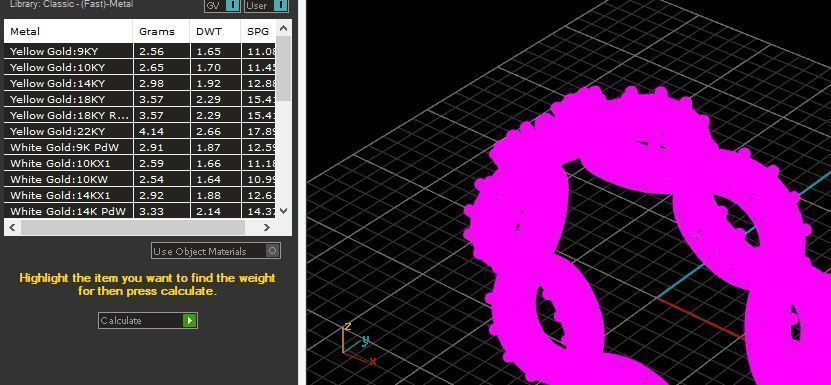The image size is (831, 385).
Task: Sort by the Grams column header
Action: 161,31
